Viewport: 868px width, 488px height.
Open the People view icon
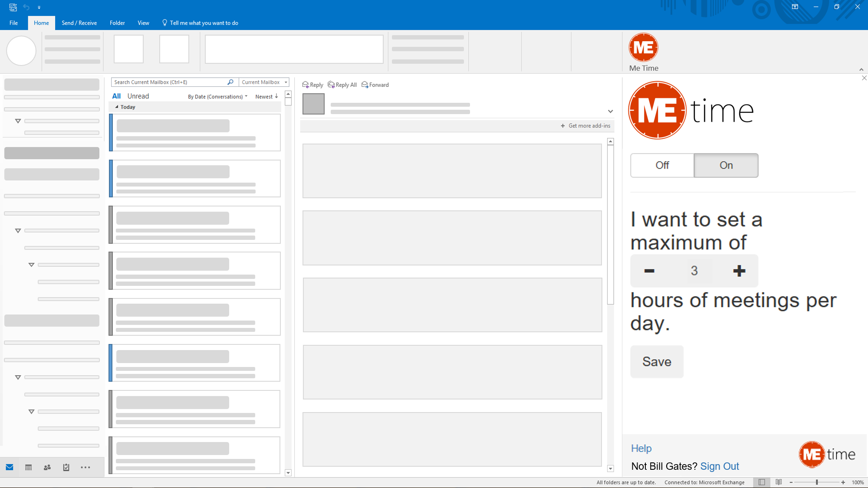tap(47, 467)
